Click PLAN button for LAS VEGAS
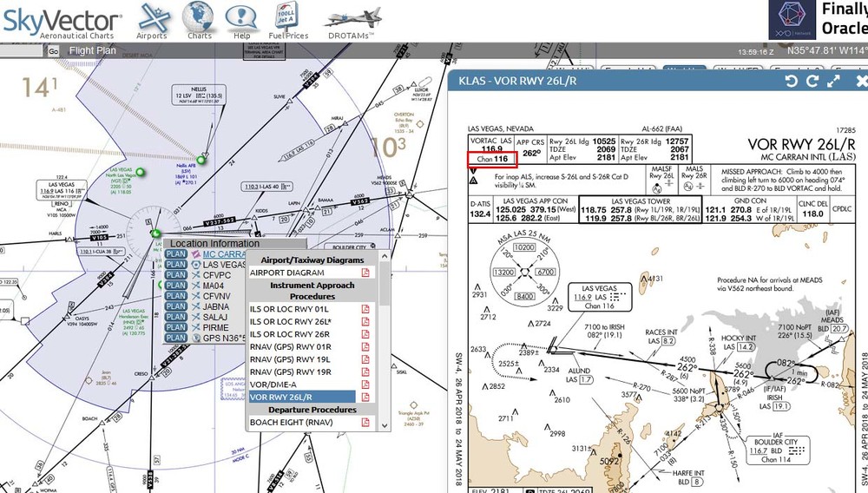The image size is (868, 493). 176,265
